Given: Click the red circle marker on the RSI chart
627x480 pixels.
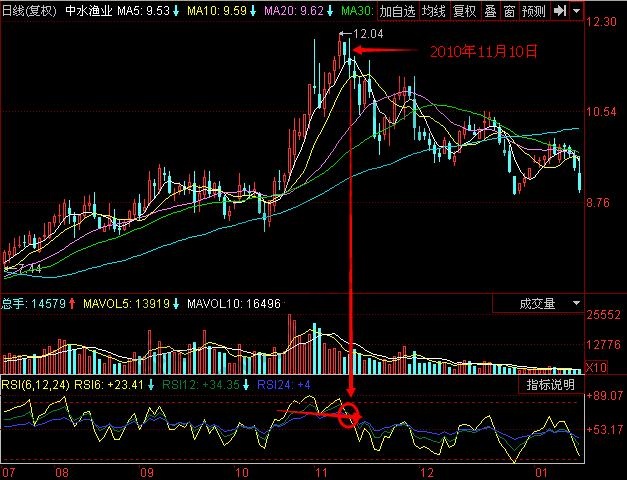Looking at the screenshot, I should (x=348, y=416).
